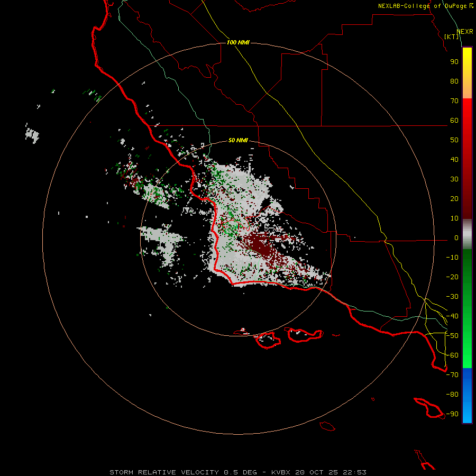
Task: Pick the light orange segment of the color bar
Action: 467,90
